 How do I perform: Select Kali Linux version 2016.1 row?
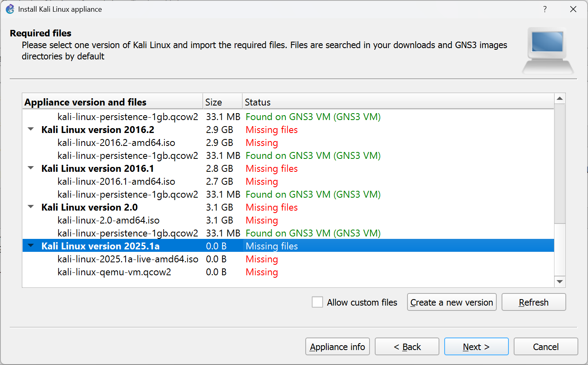[x=288, y=168]
